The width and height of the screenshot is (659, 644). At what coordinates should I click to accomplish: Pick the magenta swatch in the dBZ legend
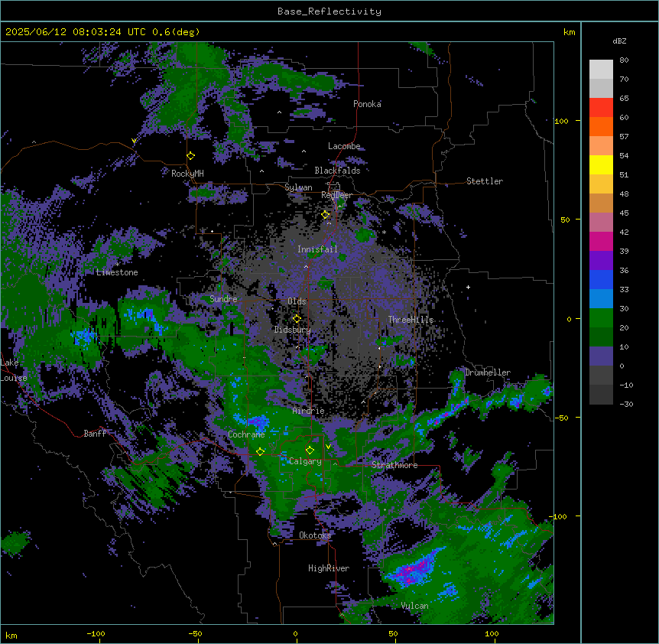coord(601,241)
